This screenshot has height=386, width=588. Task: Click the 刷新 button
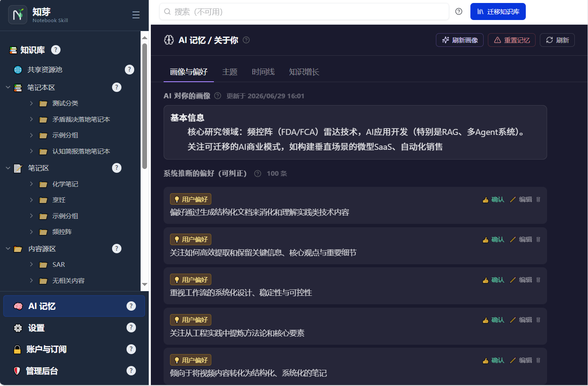click(x=557, y=40)
